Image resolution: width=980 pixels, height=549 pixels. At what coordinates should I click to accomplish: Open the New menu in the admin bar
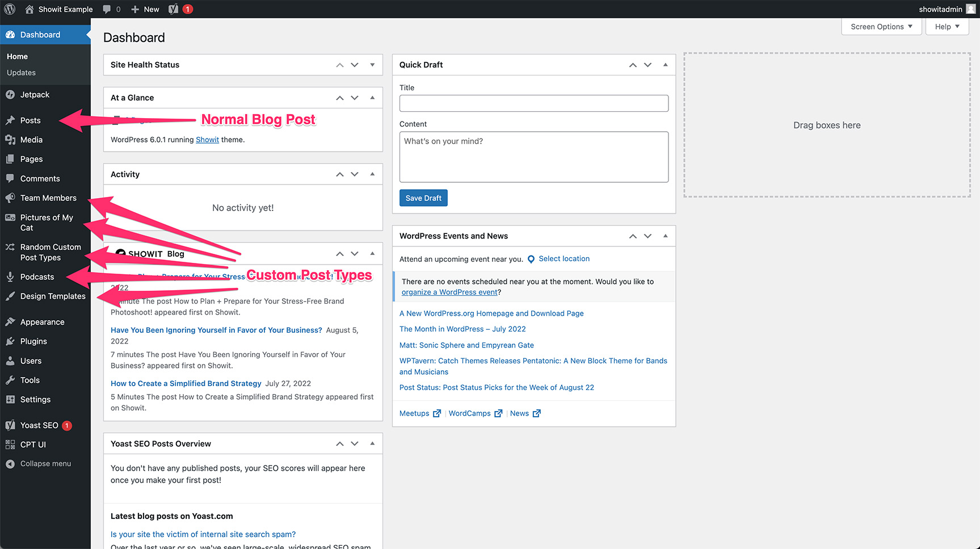pyautogui.click(x=145, y=9)
